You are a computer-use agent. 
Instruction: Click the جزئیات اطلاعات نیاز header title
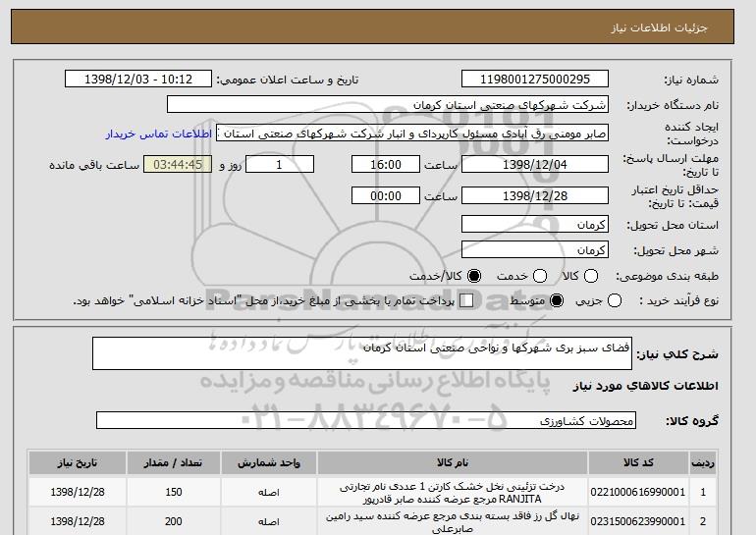[659, 27]
